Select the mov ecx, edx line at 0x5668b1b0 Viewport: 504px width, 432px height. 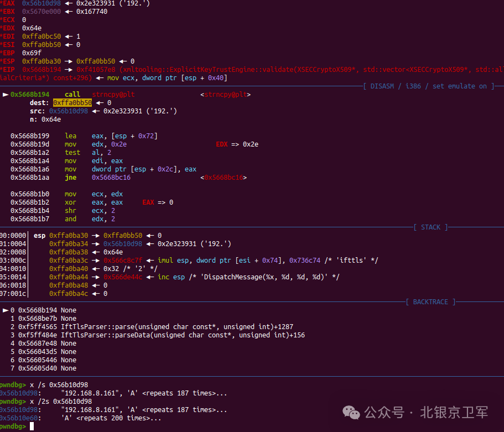click(66, 194)
